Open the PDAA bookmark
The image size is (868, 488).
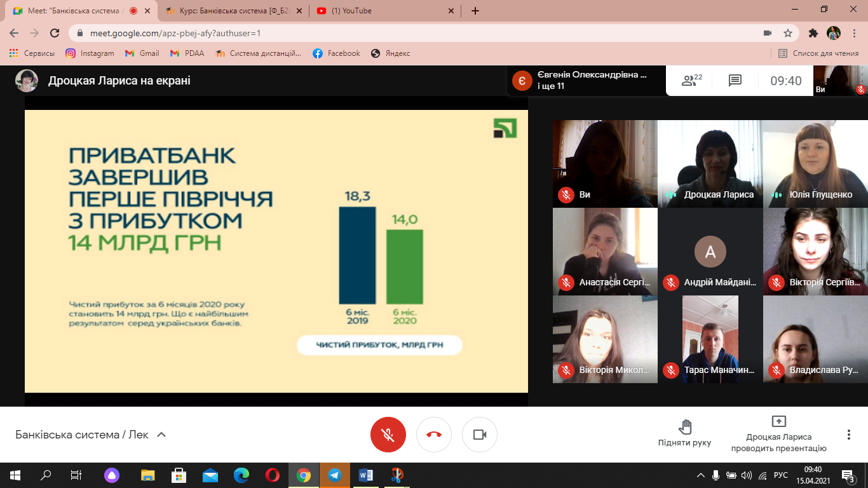point(187,53)
